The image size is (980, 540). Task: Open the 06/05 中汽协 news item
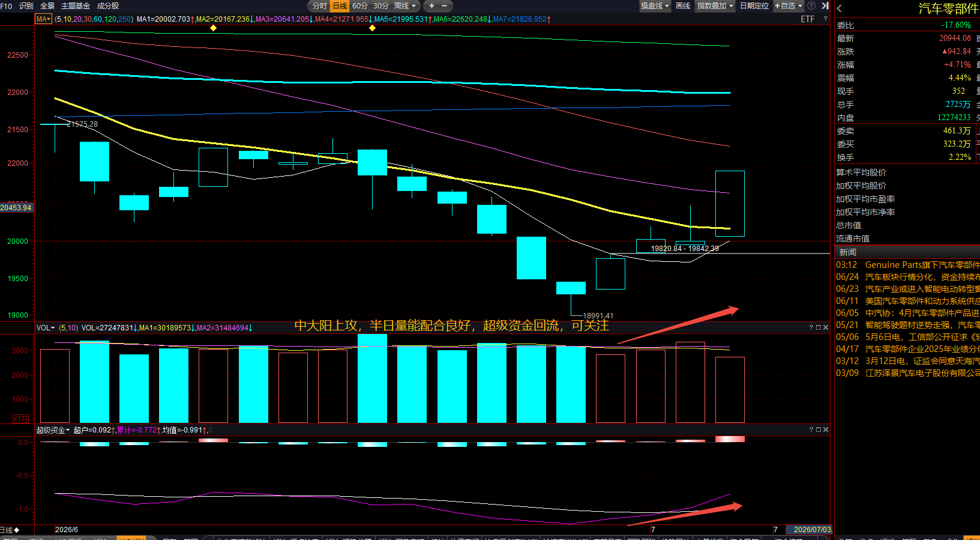(x=907, y=313)
